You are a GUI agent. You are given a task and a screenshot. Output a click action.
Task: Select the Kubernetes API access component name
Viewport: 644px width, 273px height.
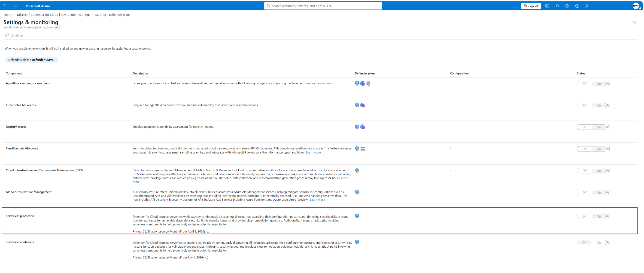tap(21, 105)
